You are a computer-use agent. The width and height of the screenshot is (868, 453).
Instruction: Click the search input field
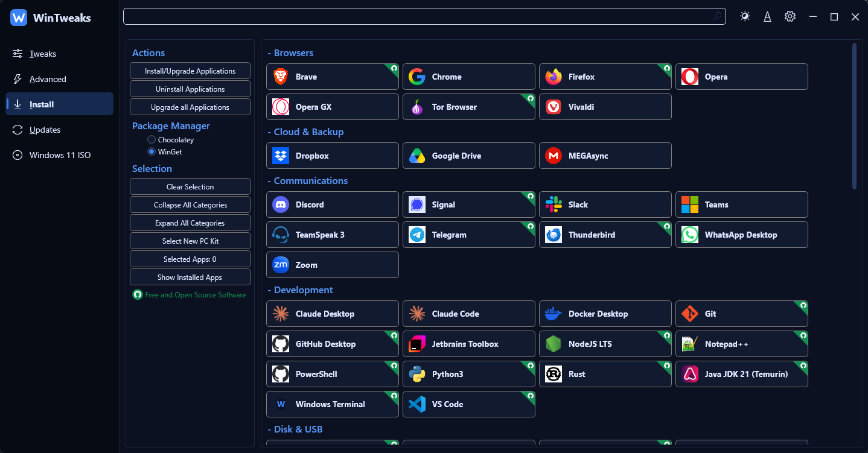pyautogui.click(x=424, y=16)
